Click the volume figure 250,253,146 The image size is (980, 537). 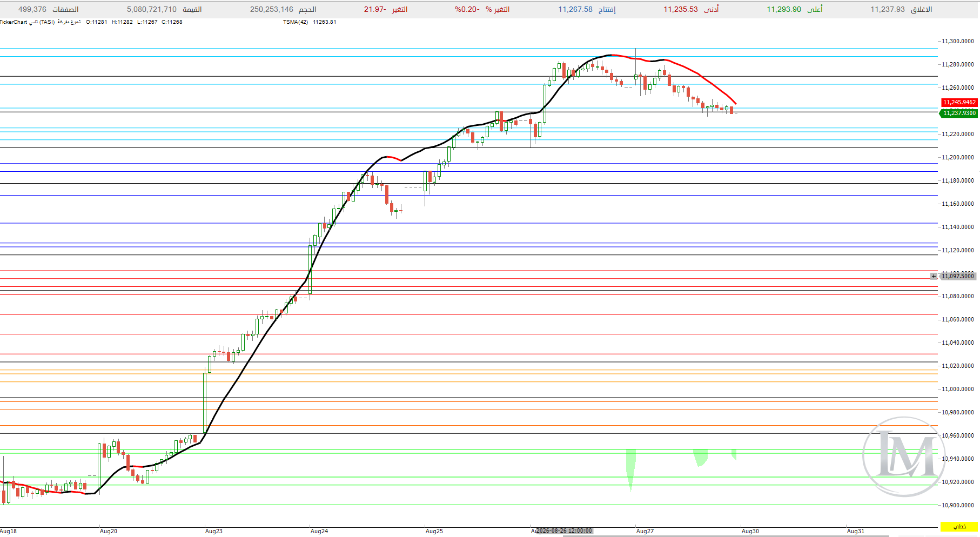[272, 10]
